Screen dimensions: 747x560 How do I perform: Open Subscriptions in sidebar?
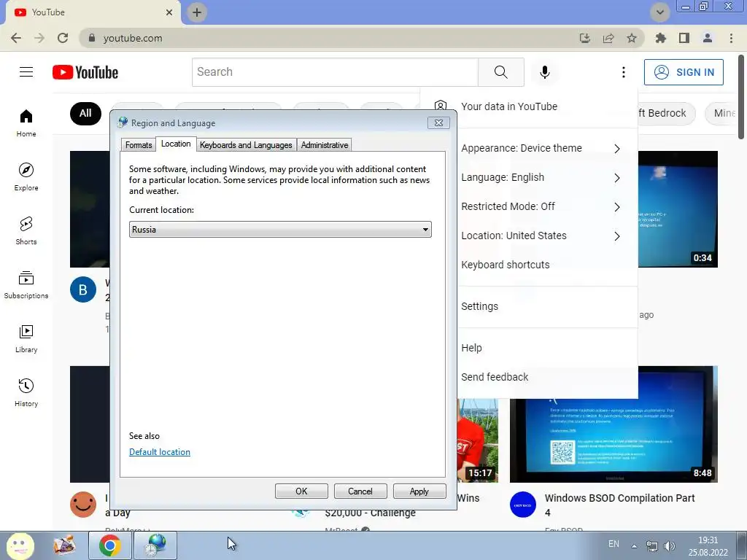click(26, 285)
